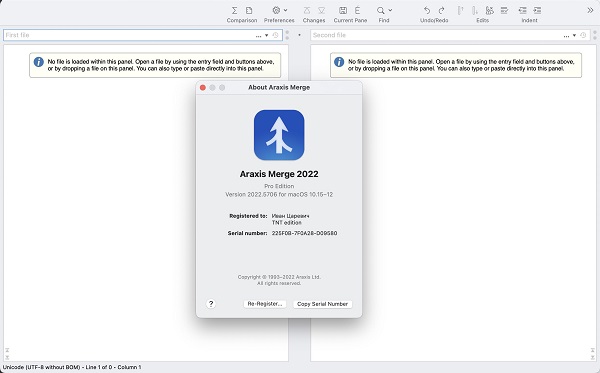Click the Pro Edition label

pos(279,186)
